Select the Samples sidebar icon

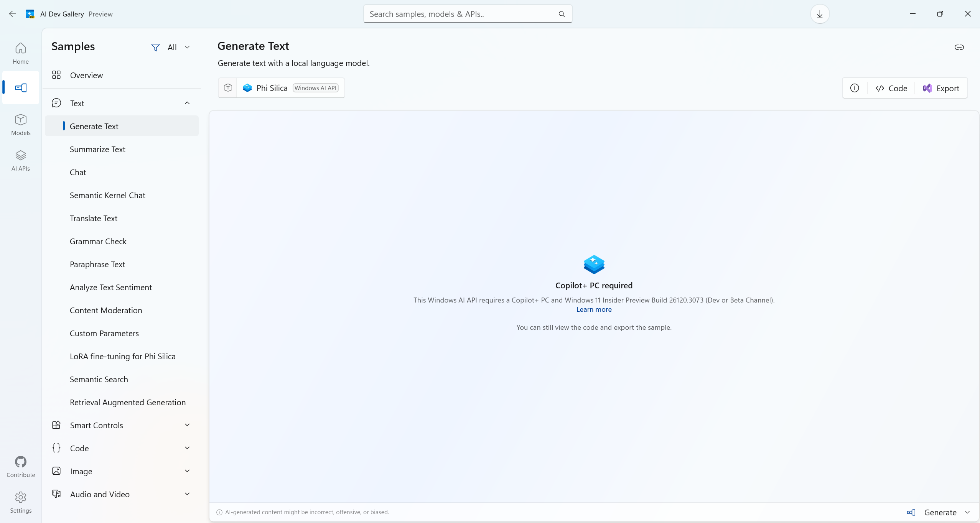click(21, 88)
